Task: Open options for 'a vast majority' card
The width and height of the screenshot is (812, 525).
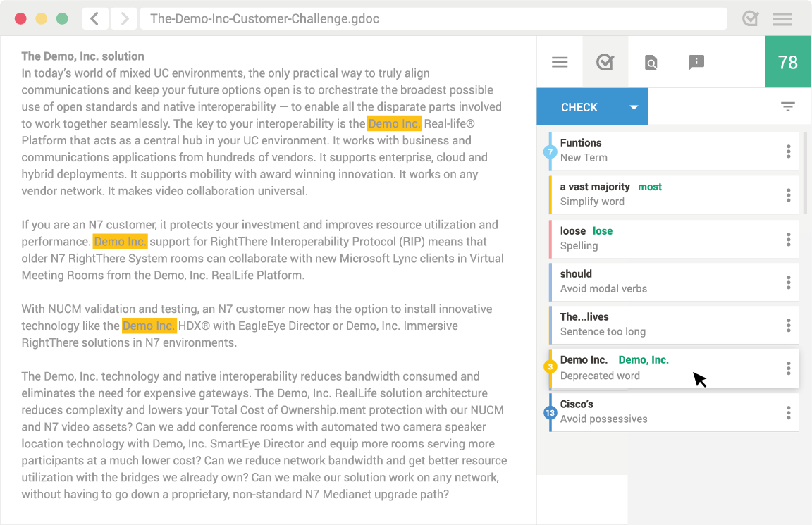Action: coord(788,195)
